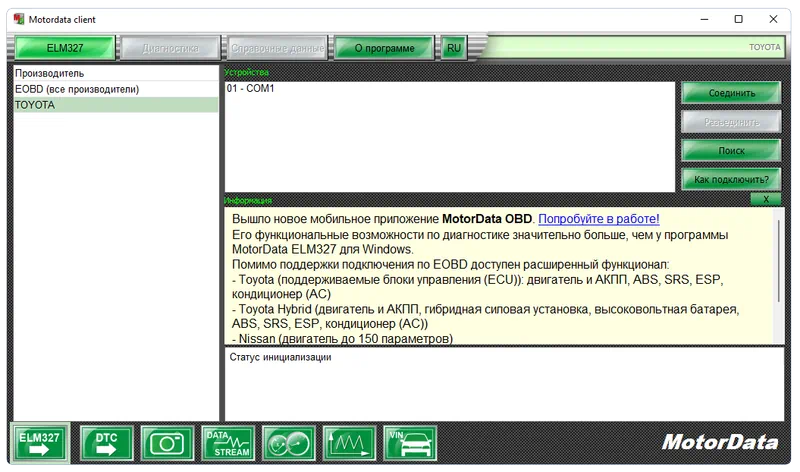Click the Соединить button
This screenshot has width=800, height=472.
pyautogui.click(x=731, y=93)
